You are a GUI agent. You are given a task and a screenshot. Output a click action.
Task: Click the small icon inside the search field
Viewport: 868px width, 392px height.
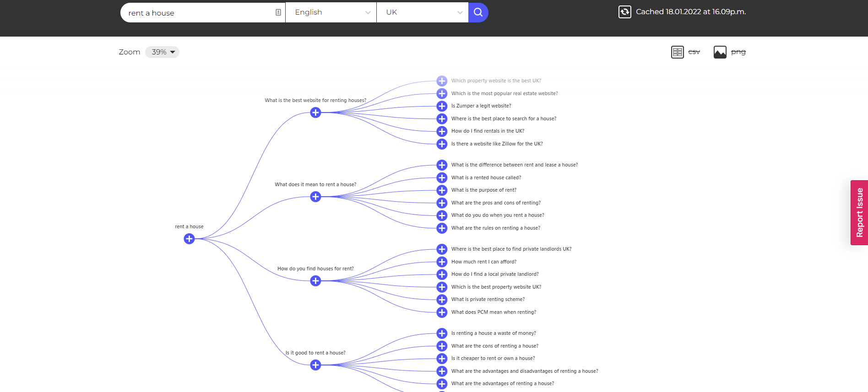pos(278,12)
